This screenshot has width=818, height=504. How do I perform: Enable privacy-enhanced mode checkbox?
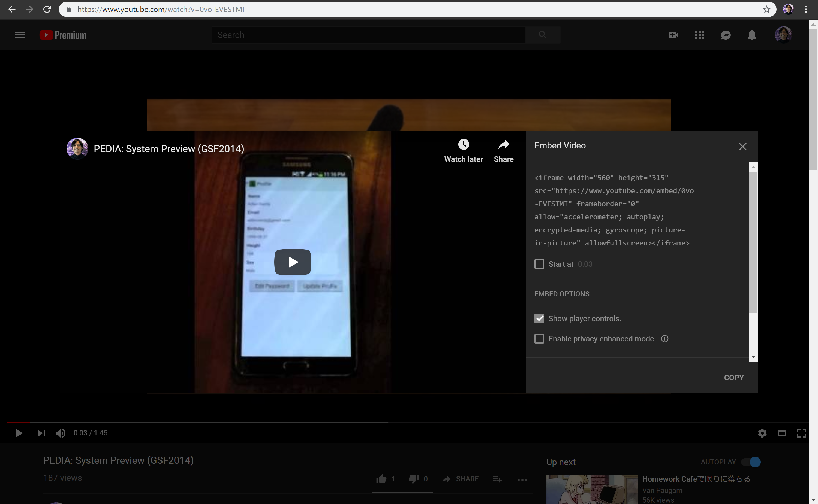coord(539,339)
